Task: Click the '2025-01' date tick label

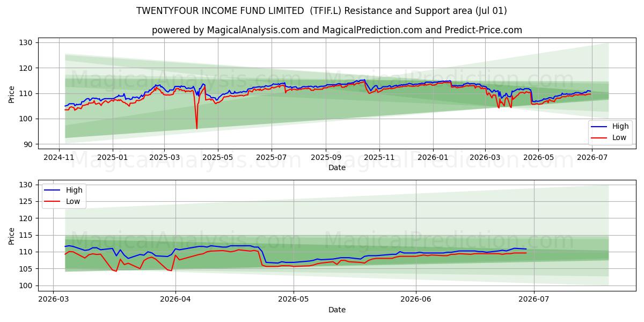Action: point(113,157)
